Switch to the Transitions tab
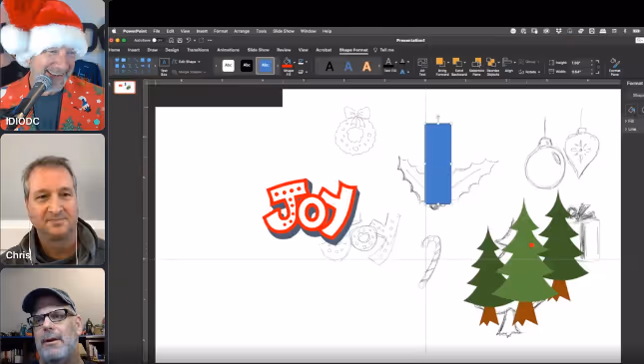The height and width of the screenshot is (364, 644). click(x=198, y=50)
